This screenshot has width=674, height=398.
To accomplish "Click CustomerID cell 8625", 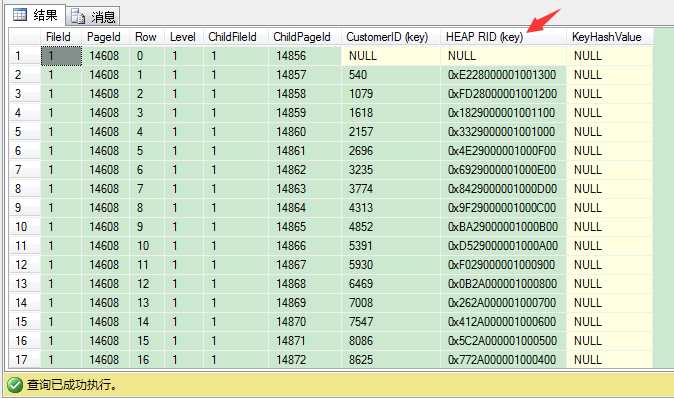I will coord(391,360).
